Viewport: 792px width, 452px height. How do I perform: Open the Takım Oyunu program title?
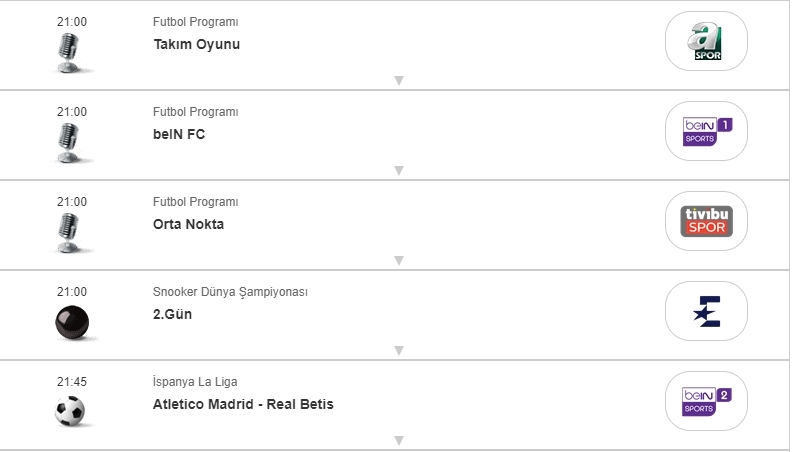click(196, 44)
